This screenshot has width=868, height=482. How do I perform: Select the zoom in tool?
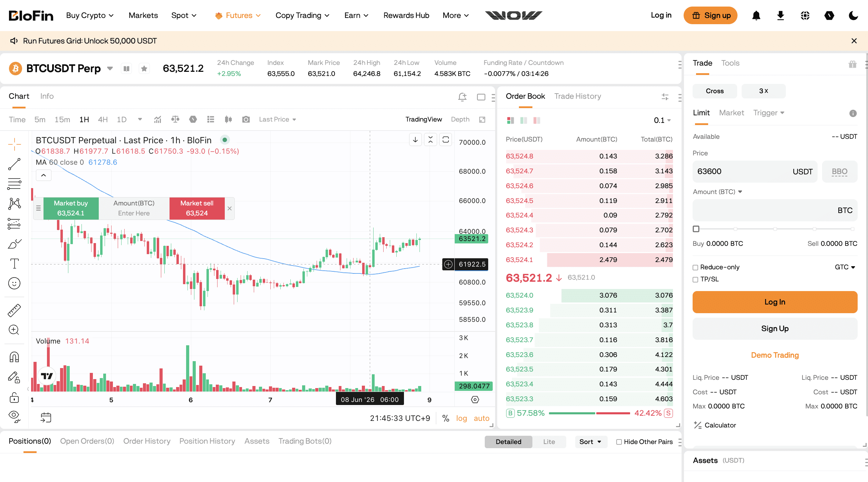(x=15, y=330)
